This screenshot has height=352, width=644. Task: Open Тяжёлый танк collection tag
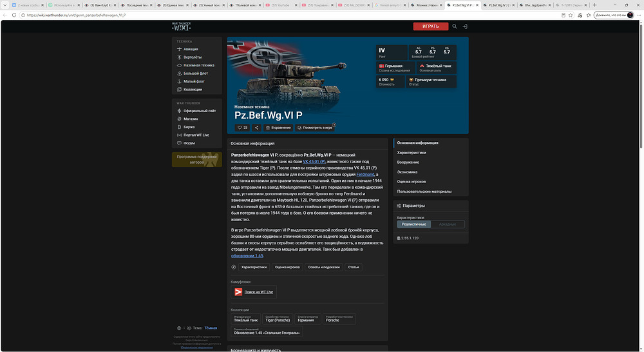[x=245, y=318]
